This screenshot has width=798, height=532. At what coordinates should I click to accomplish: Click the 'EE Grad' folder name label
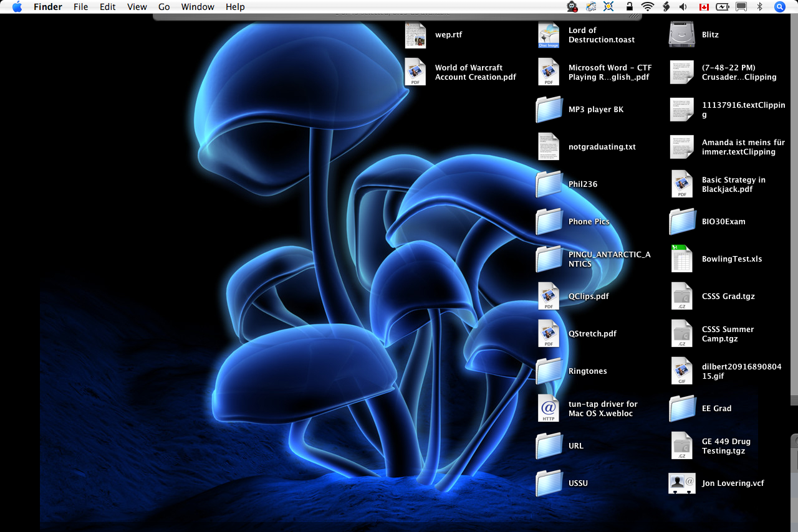click(x=717, y=409)
